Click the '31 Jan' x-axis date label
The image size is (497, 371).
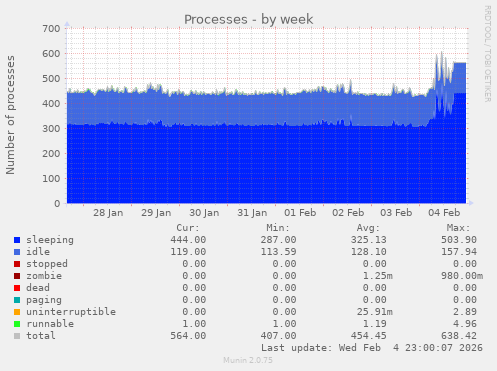[252, 213]
